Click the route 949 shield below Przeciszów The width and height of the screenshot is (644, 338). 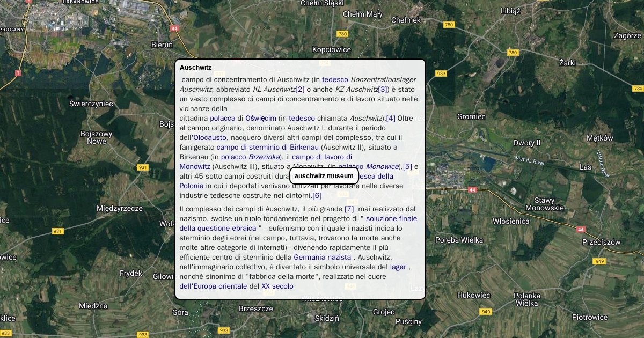599,261
